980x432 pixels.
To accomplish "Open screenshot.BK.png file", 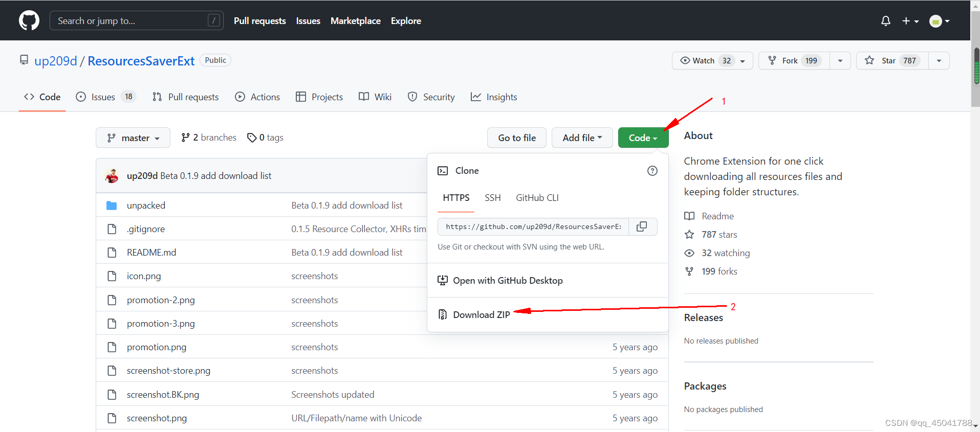I will pyautogui.click(x=163, y=395).
